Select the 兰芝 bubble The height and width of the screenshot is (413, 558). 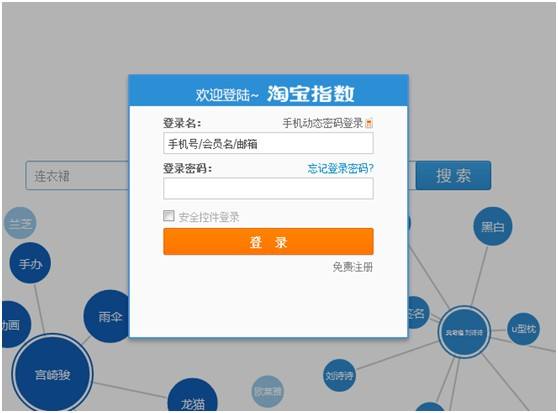coord(20,223)
